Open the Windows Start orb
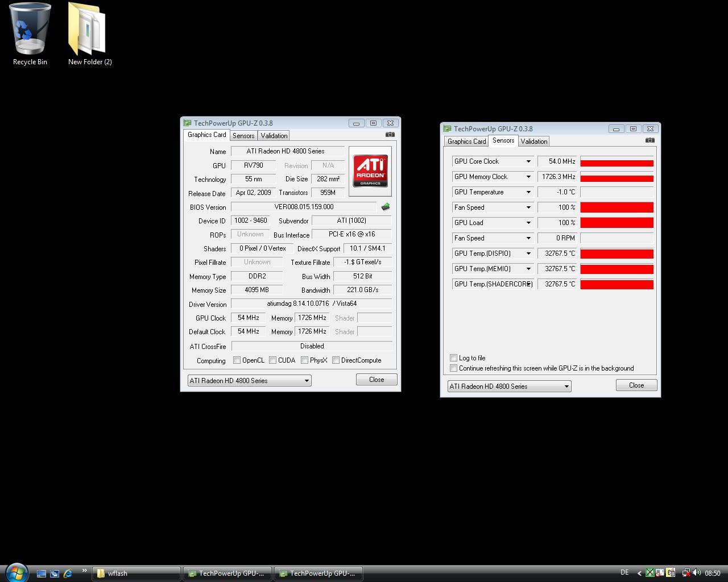 (16, 573)
